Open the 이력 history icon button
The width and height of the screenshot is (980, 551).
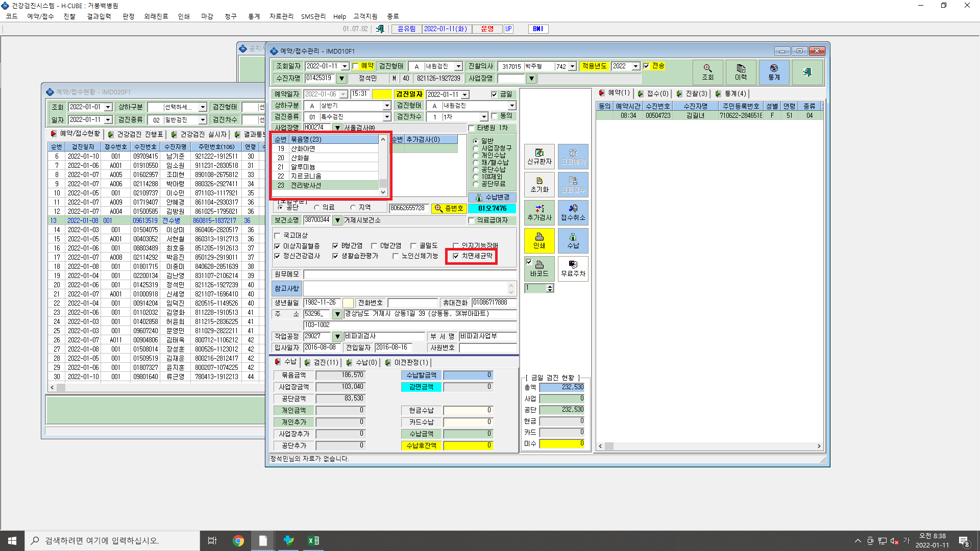[741, 72]
